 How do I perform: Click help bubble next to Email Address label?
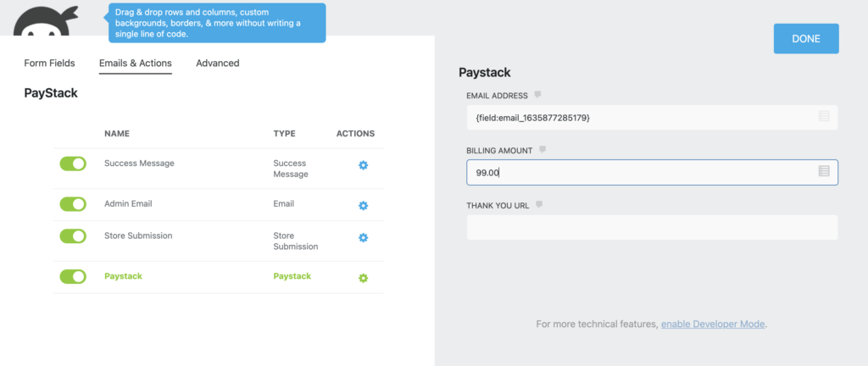point(537,95)
